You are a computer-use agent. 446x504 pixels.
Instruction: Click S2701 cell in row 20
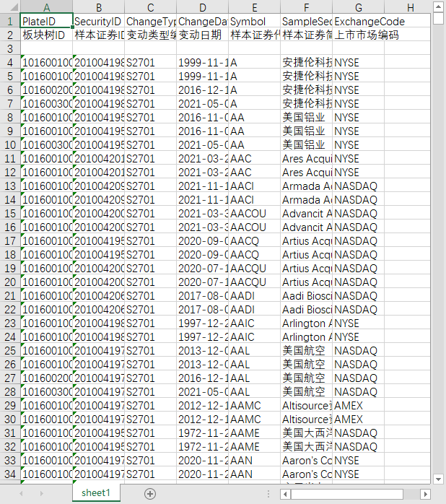point(150,282)
